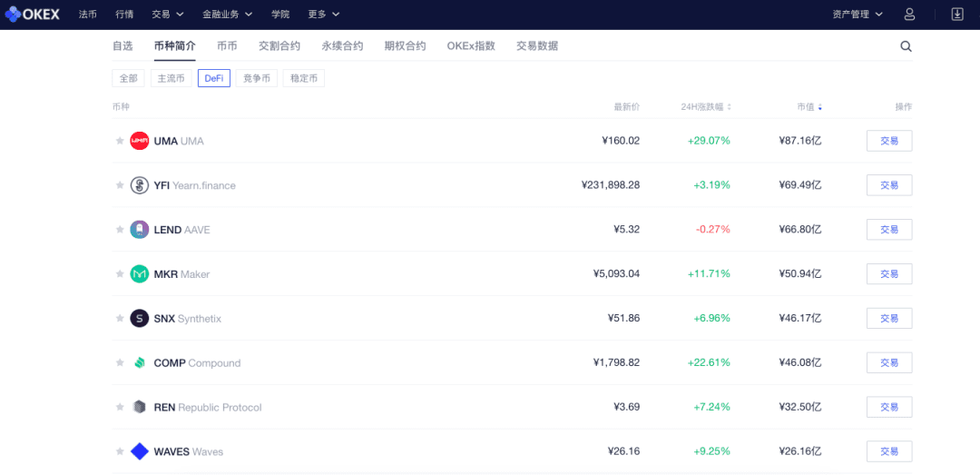The height and width of the screenshot is (475, 980).
Task: Expand the 金融业务 dropdown menu
Action: [228, 14]
